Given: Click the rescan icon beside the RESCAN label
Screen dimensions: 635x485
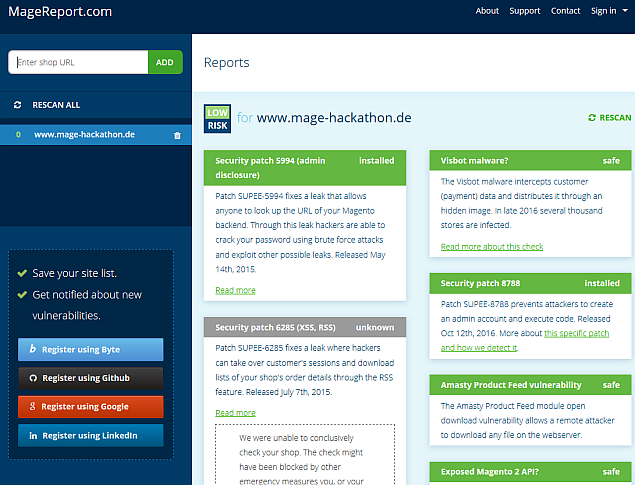Looking at the screenshot, I should pyautogui.click(x=592, y=117).
